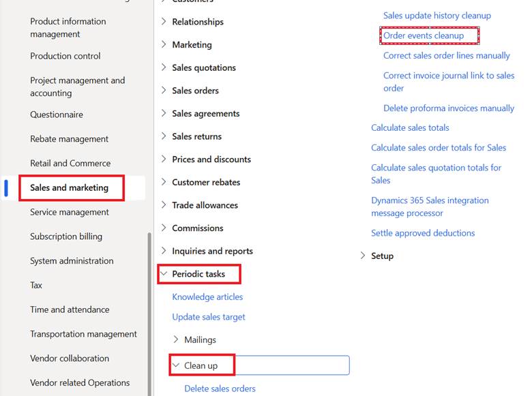532x396 pixels.
Task: Open Sales update history cleanup
Action: pyautogui.click(x=437, y=16)
